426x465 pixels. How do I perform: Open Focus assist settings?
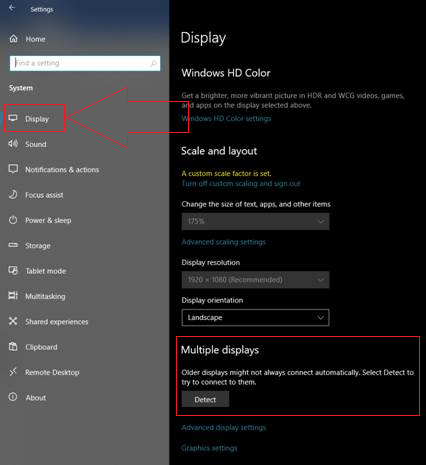44,195
